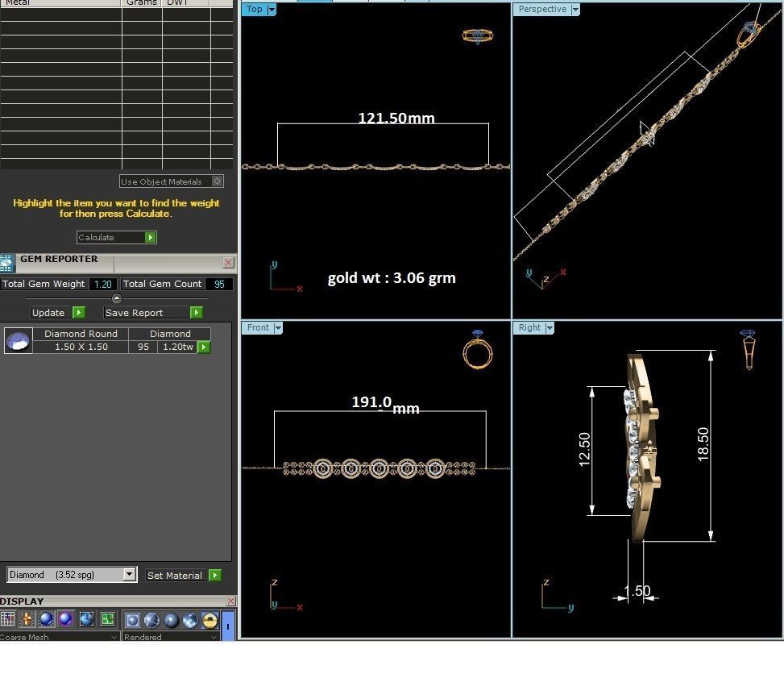Screen dimensions: 784x699
Task: Open the Right viewport dropdown arrow
Action: (x=550, y=328)
